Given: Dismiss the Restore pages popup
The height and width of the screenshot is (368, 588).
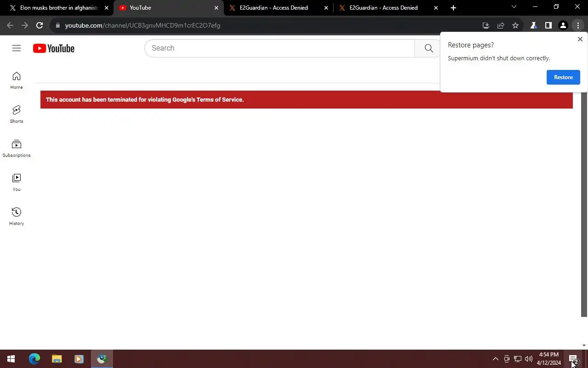Looking at the screenshot, I should click(580, 39).
